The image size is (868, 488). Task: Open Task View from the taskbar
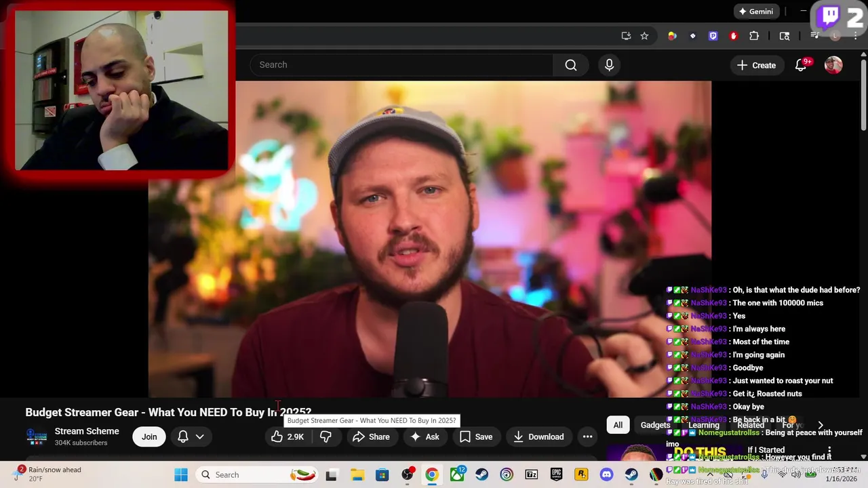[332, 475]
